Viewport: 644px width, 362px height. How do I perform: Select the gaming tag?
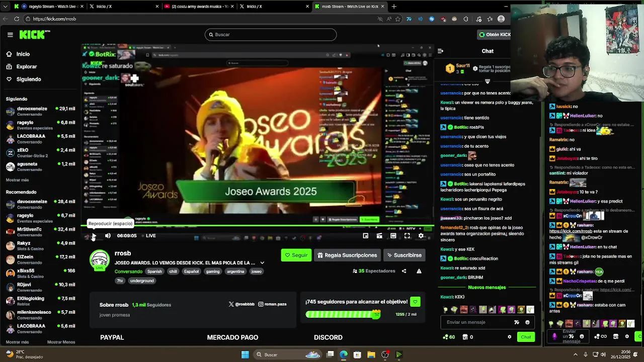[x=213, y=271]
